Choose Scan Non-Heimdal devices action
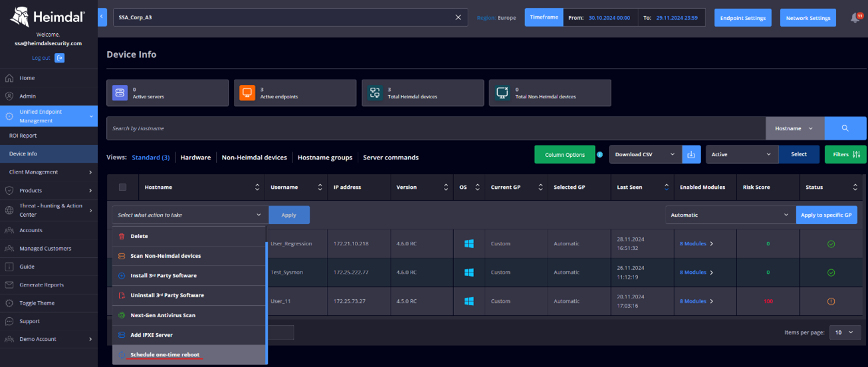The width and height of the screenshot is (868, 367). point(189,256)
